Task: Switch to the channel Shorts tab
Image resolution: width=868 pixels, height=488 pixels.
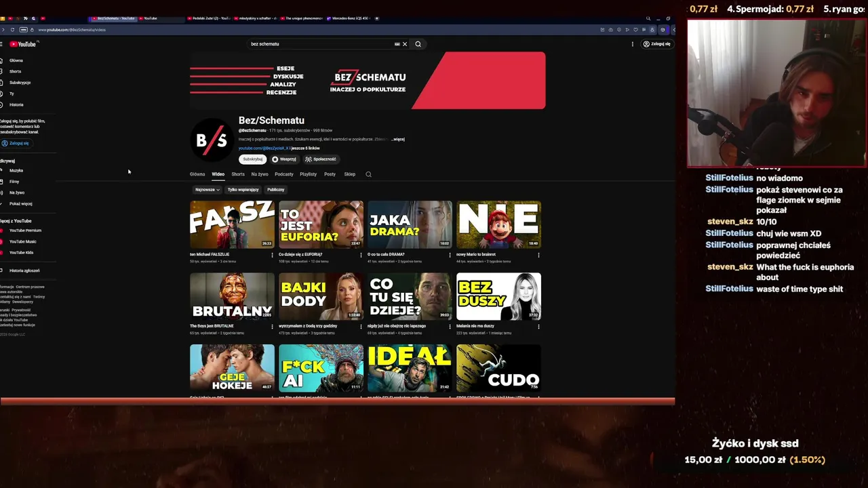Action: [238, 174]
